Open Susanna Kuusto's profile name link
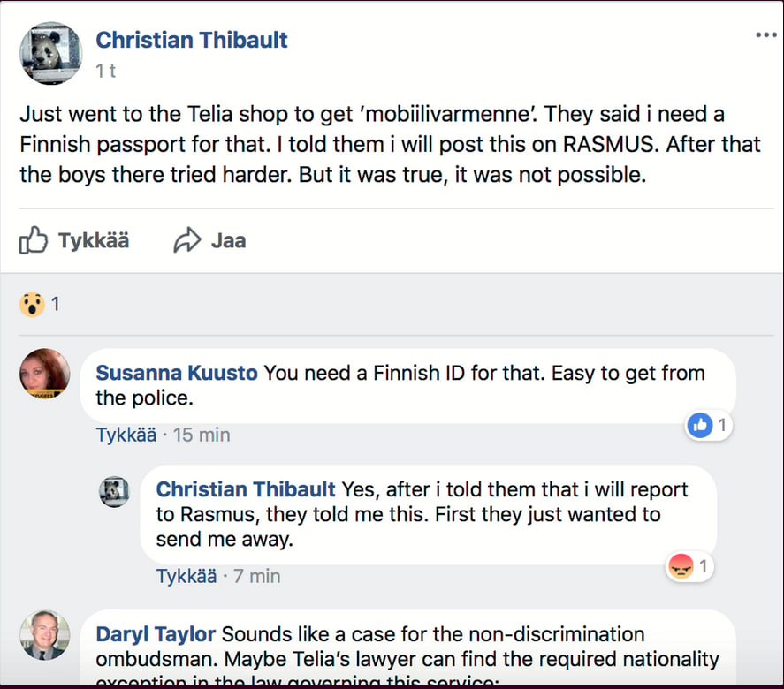The width and height of the screenshot is (784, 689). pos(176,373)
